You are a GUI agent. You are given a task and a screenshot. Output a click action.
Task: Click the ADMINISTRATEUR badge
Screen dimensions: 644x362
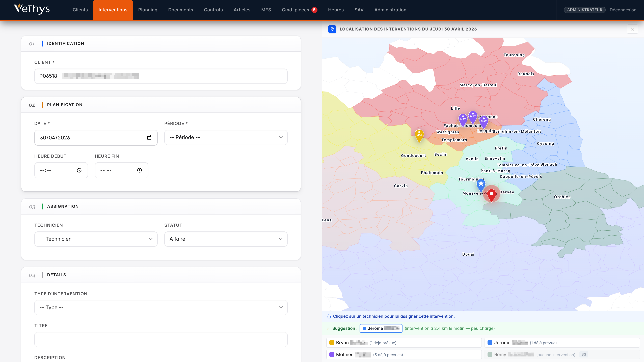(584, 10)
